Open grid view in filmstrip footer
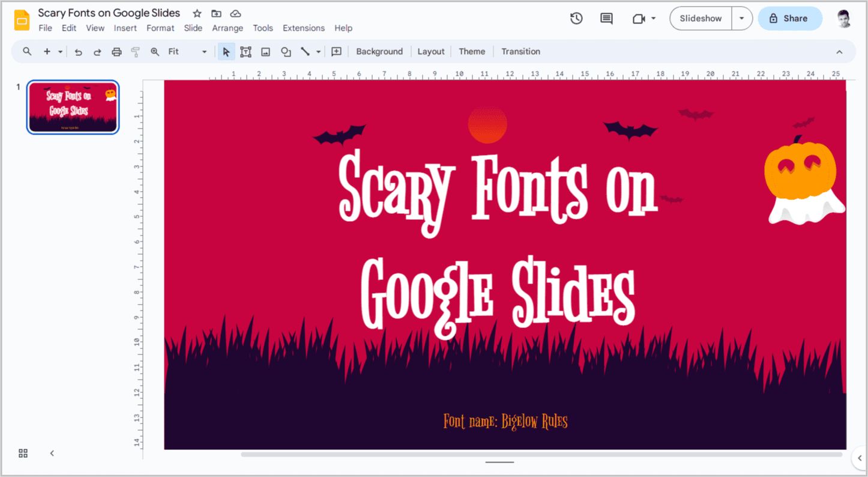The width and height of the screenshot is (868, 477). pos(23,453)
